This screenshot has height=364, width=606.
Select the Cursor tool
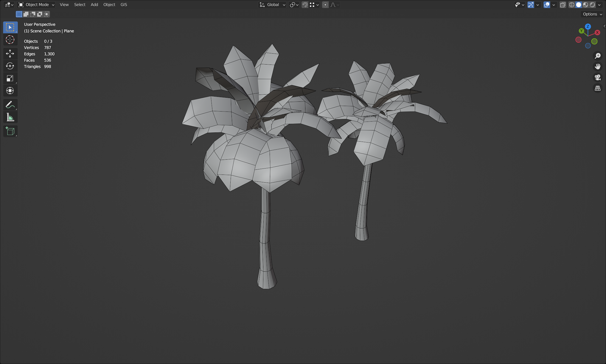click(10, 40)
